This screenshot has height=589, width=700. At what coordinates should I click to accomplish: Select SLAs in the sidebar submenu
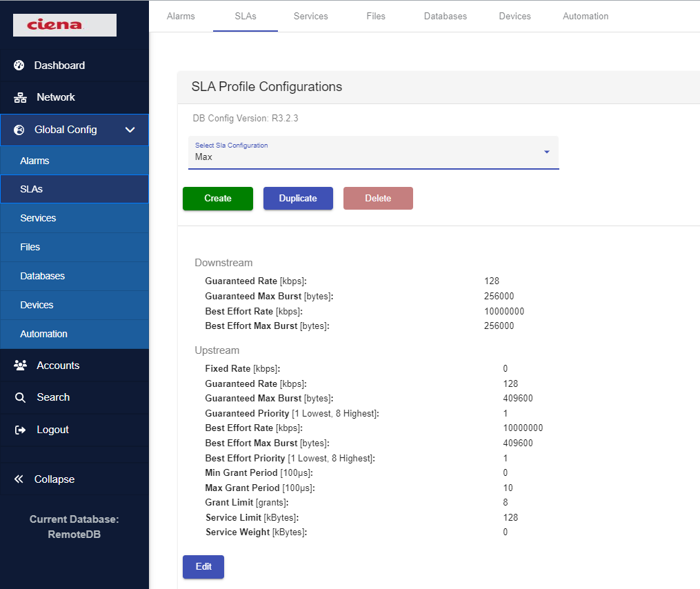tap(74, 190)
